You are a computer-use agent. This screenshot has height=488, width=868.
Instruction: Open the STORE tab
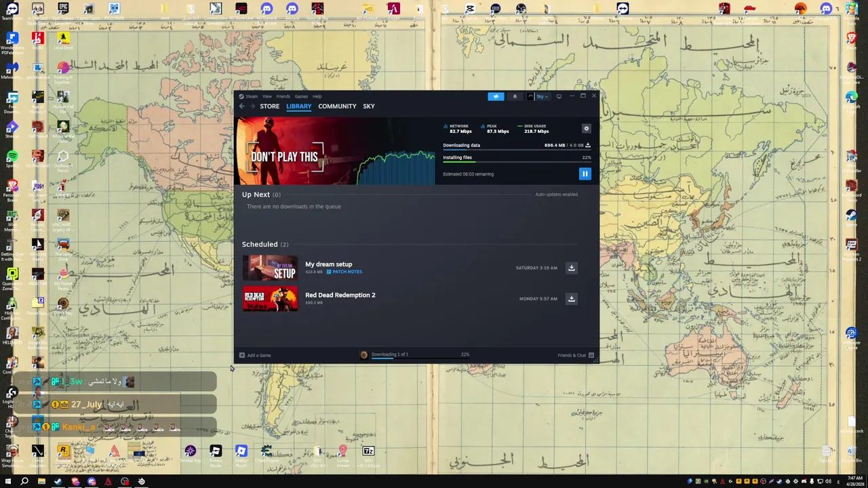click(x=269, y=106)
